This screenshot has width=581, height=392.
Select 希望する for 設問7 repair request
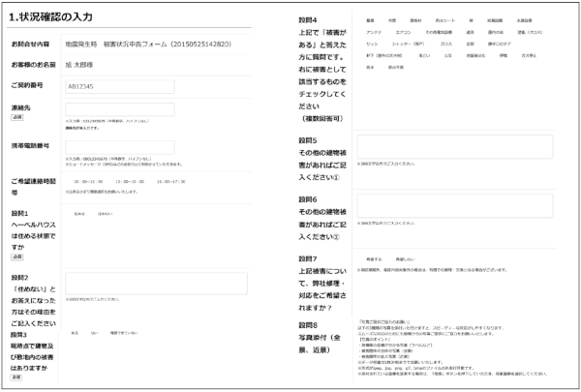click(x=373, y=258)
